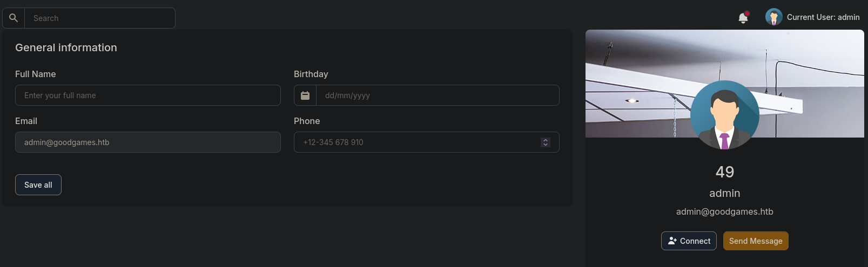Decrease Phone value with down stepper arrow
The width and height of the screenshot is (868, 267).
tap(546, 145)
